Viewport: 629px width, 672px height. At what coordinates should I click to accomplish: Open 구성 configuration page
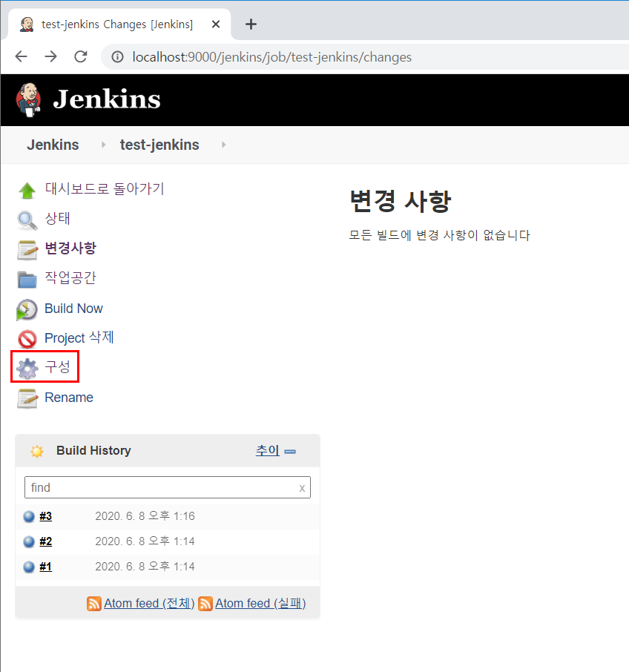pyautogui.click(x=57, y=367)
